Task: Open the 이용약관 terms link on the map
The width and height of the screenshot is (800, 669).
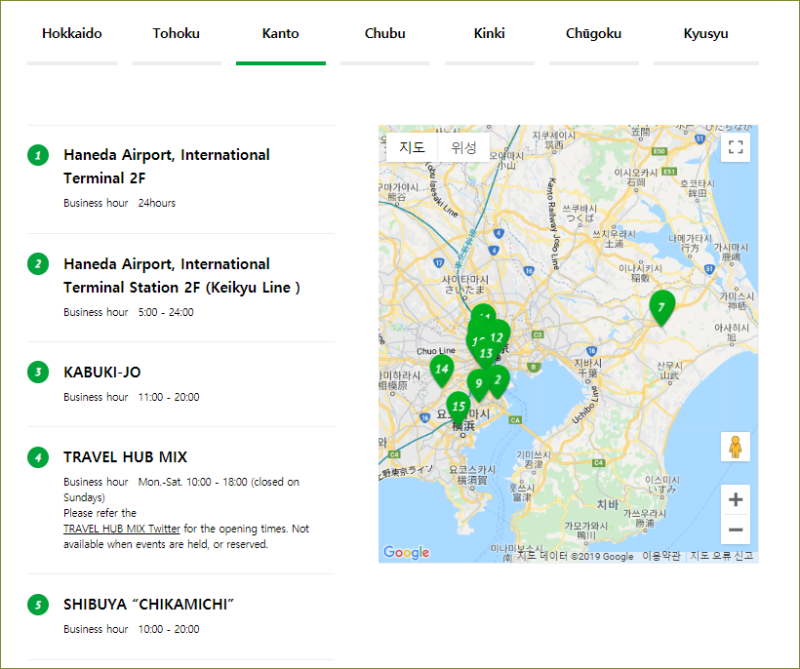Action: tap(661, 556)
